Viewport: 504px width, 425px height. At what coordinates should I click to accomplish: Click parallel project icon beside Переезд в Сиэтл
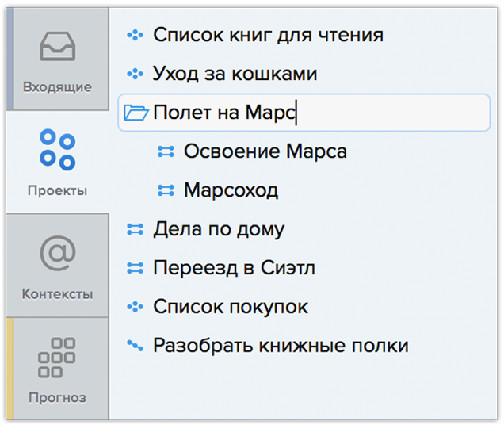(135, 268)
